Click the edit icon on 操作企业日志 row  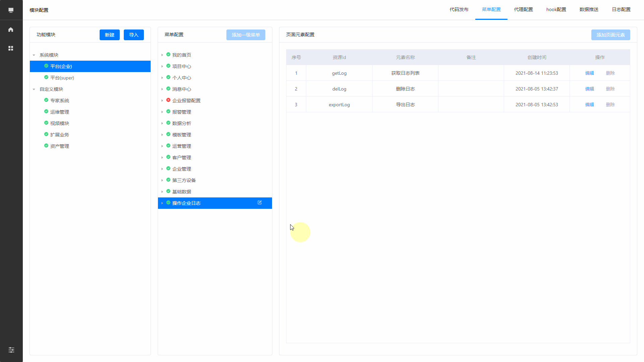(260, 203)
